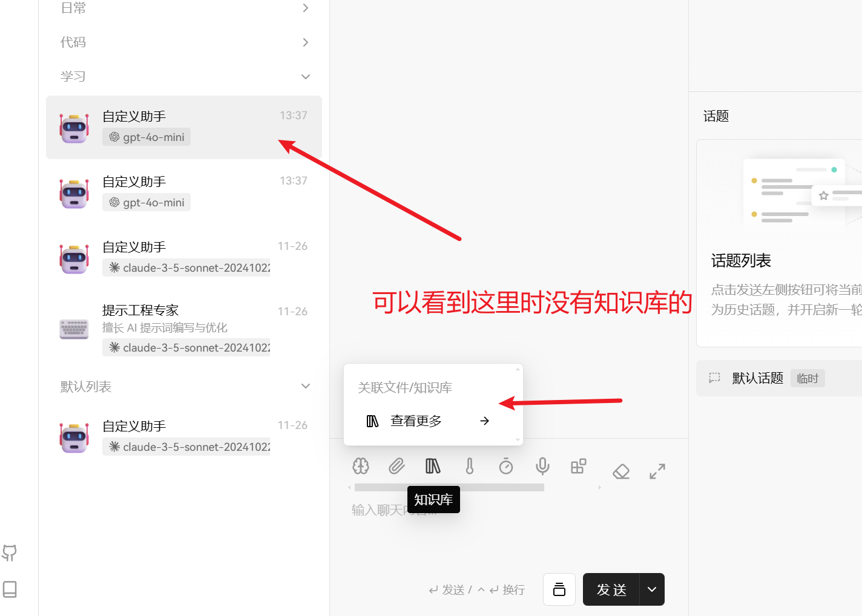Collapse the 学习 group chevron
Image resolution: width=862 pixels, height=616 pixels.
click(306, 77)
